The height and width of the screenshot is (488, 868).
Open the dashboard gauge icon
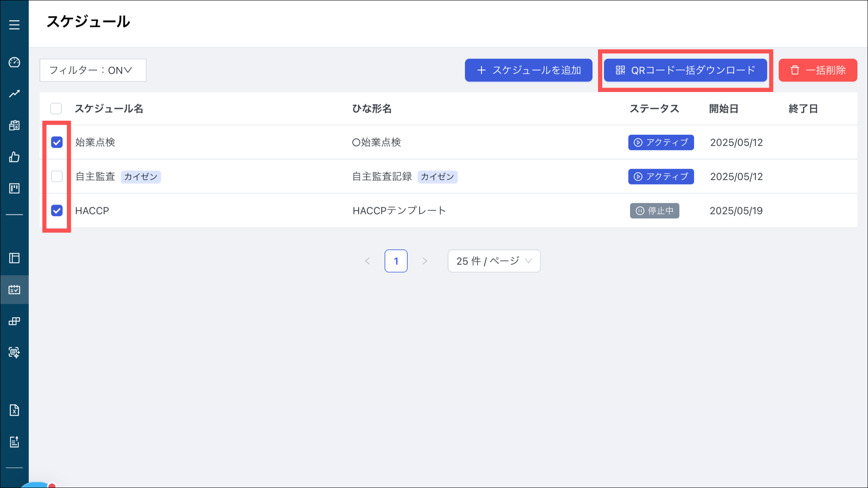click(14, 62)
